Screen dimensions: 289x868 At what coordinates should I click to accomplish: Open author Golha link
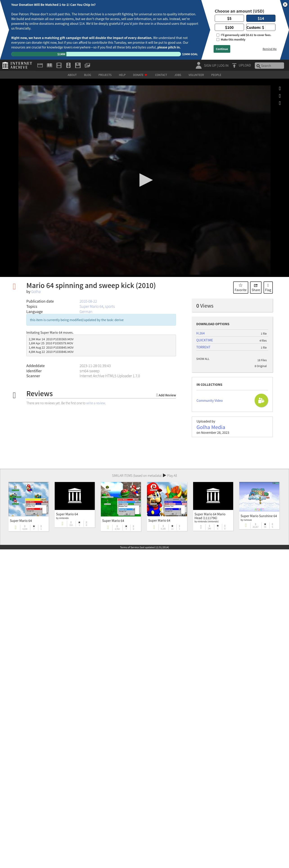click(36, 291)
